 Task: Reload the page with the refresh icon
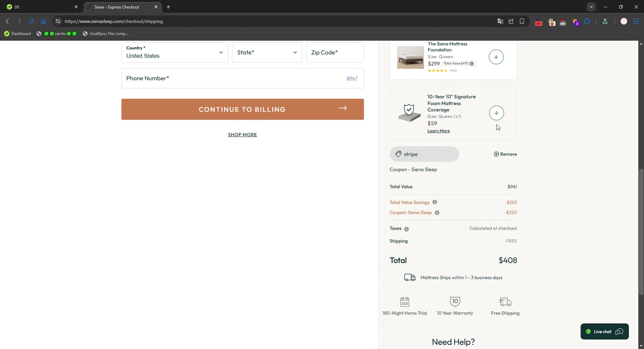31,21
